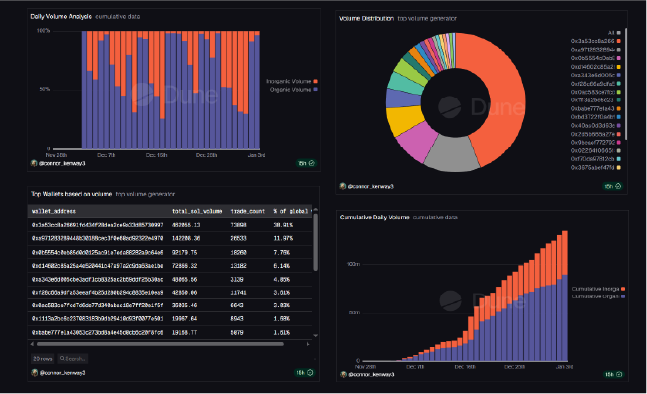Click the author avatar in Top Wallets panel
This screenshot has height=394, width=647.
coord(35,373)
